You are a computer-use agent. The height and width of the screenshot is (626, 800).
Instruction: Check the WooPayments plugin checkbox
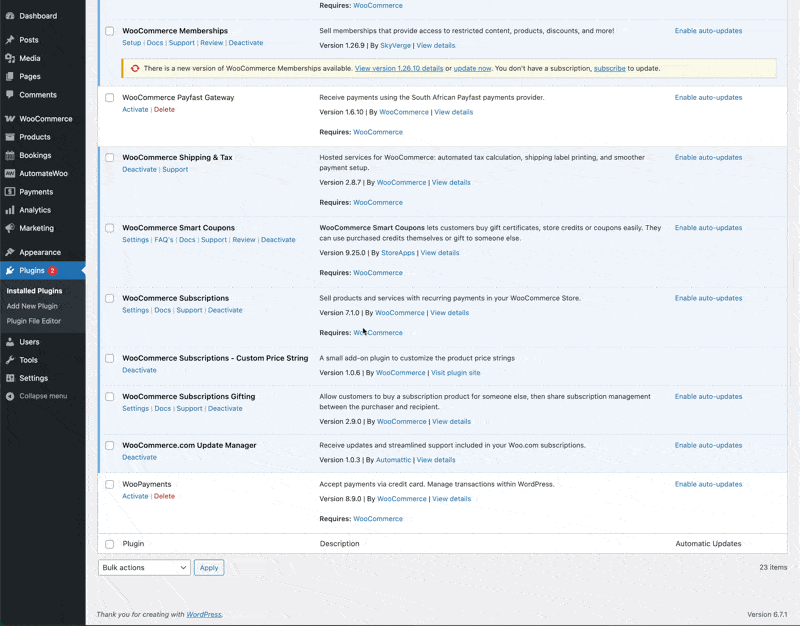pyautogui.click(x=110, y=484)
